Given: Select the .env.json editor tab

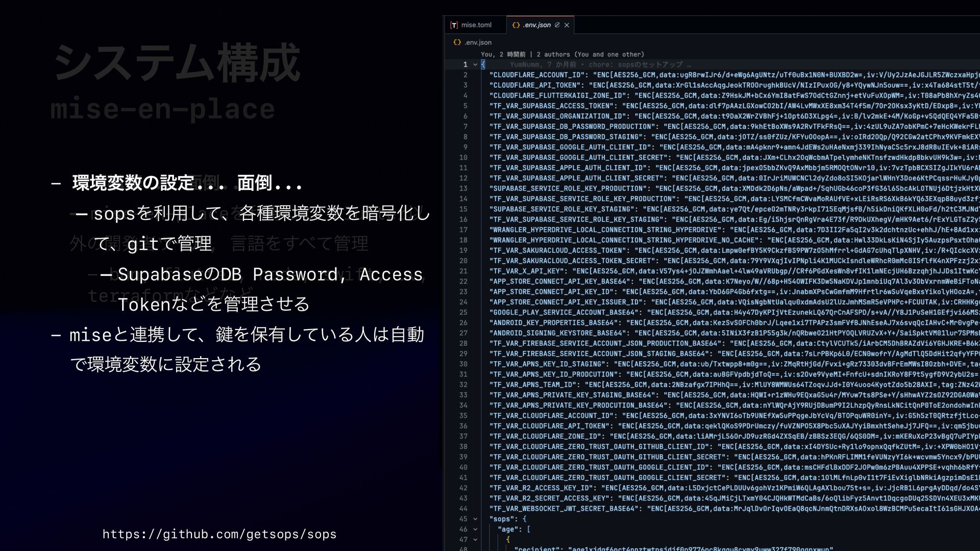Looking at the screenshot, I should (x=536, y=25).
